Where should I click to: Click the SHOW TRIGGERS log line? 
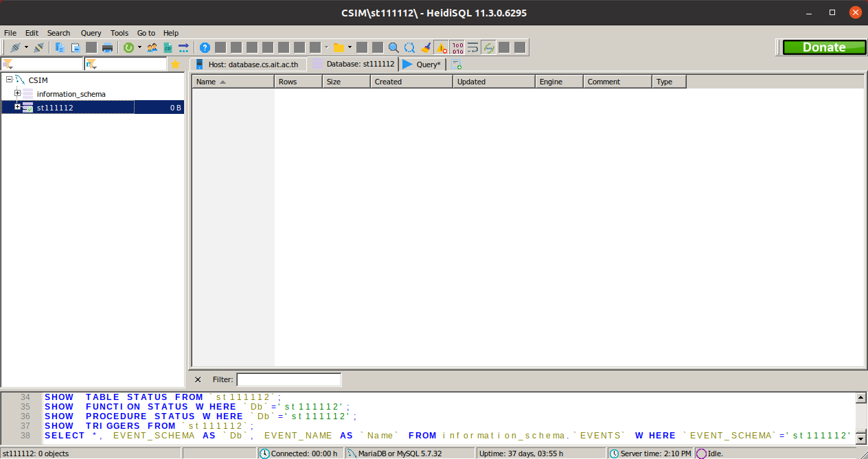pyautogui.click(x=150, y=426)
